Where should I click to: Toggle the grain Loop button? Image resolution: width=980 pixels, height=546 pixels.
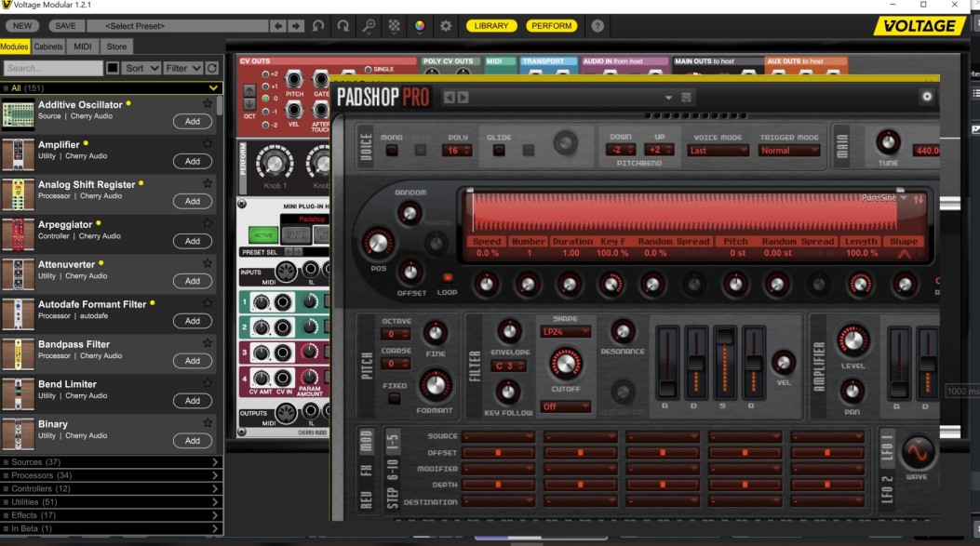[447, 277]
